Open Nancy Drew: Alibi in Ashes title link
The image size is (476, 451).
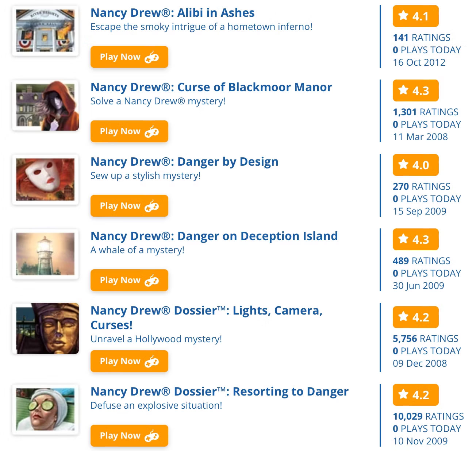coord(172,13)
